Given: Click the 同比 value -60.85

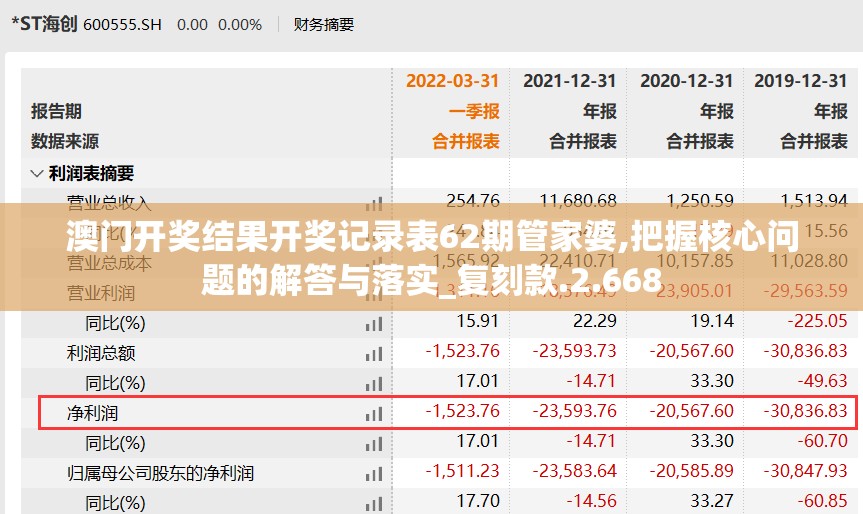Looking at the screenshot, I should (823, 501).
